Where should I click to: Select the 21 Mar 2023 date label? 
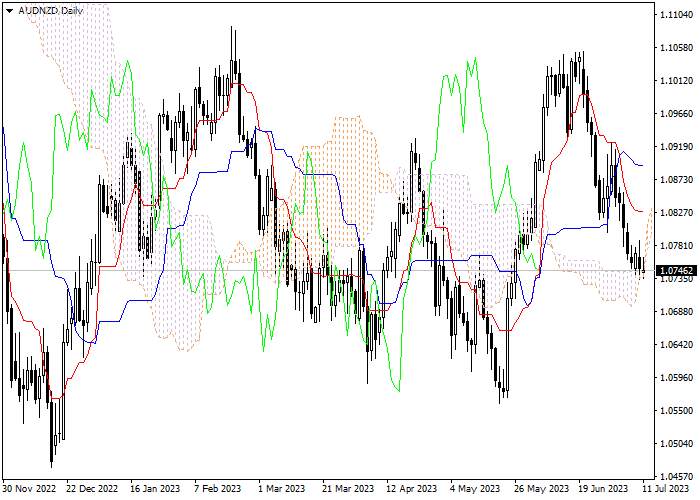[348, 488]
